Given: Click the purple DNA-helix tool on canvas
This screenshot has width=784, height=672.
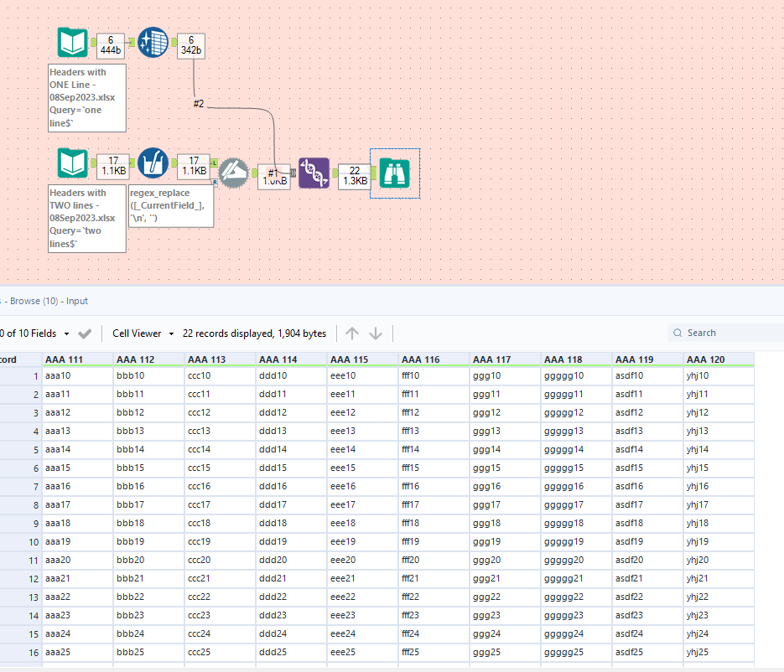Looking at the screenshot, I should 314,173.
